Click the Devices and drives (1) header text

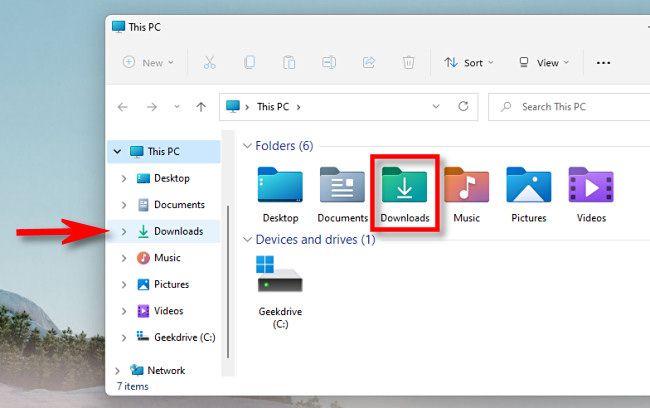click(x=315, y=240)
